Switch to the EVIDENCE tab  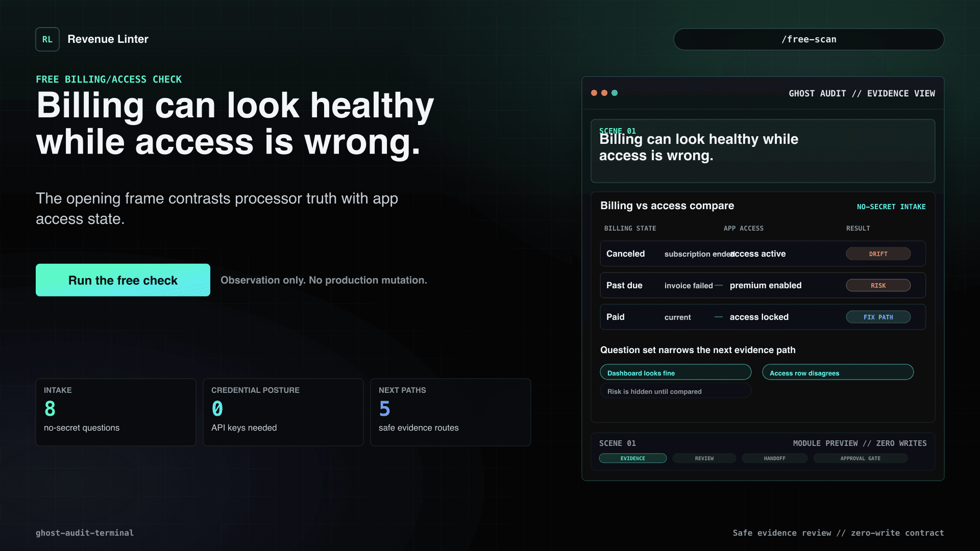[633, 458]
